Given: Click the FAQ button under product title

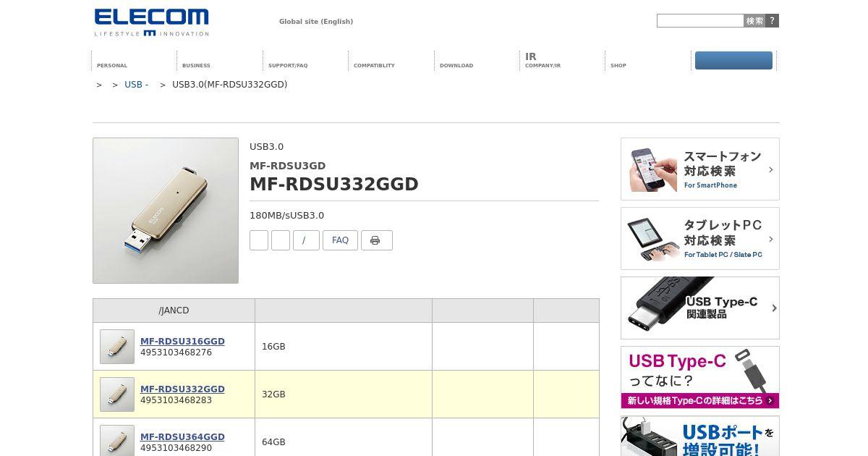Looking at the screenshot, I should click(340, 240).
